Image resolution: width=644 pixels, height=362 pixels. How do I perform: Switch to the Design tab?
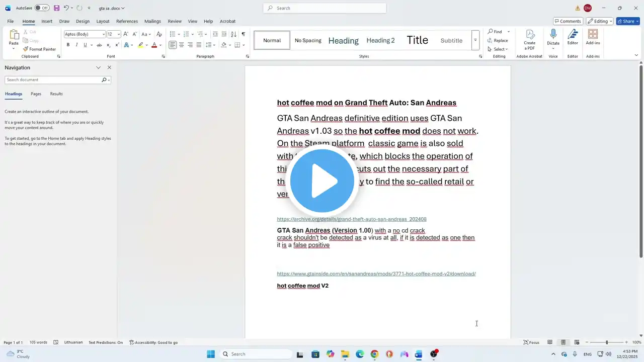pyautogui.click(x=83, y=21)
